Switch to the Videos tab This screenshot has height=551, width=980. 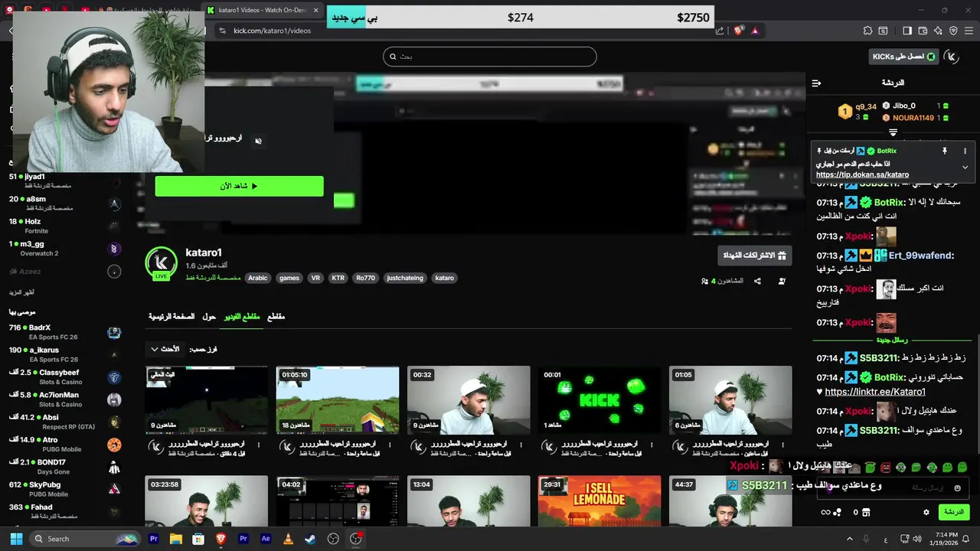tap(241, 316)
